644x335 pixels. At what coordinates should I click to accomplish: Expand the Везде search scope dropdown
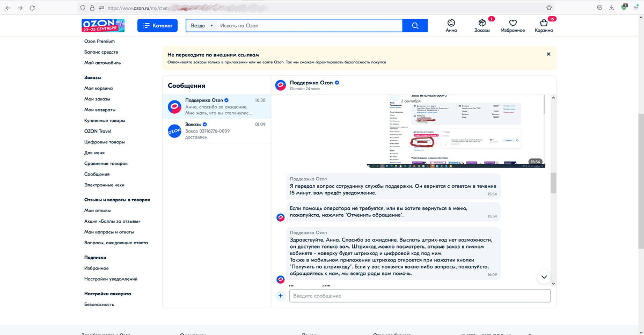click(x=202, y=25)
